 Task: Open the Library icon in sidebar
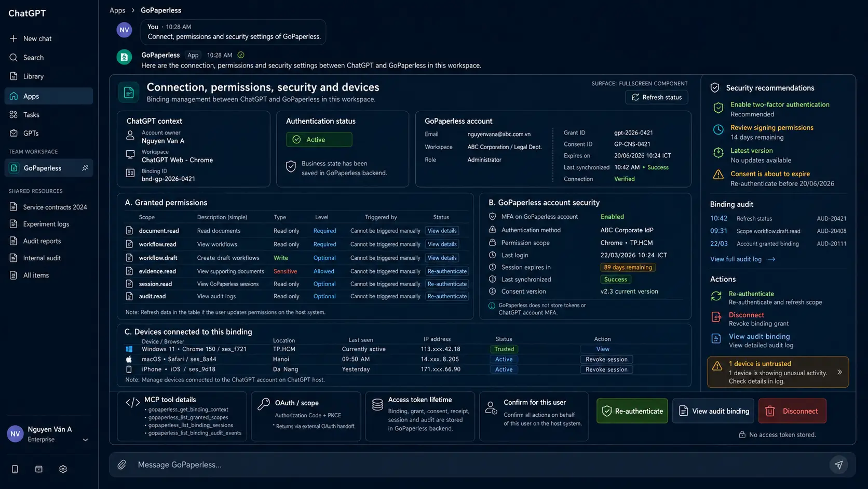click(x=13, y=76)
